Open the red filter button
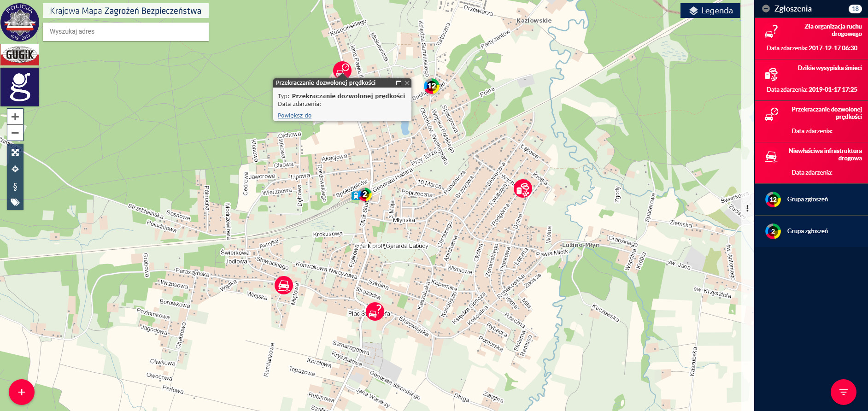Image resolution: width=868 pixels, height=411 pixels. point(843,392)
